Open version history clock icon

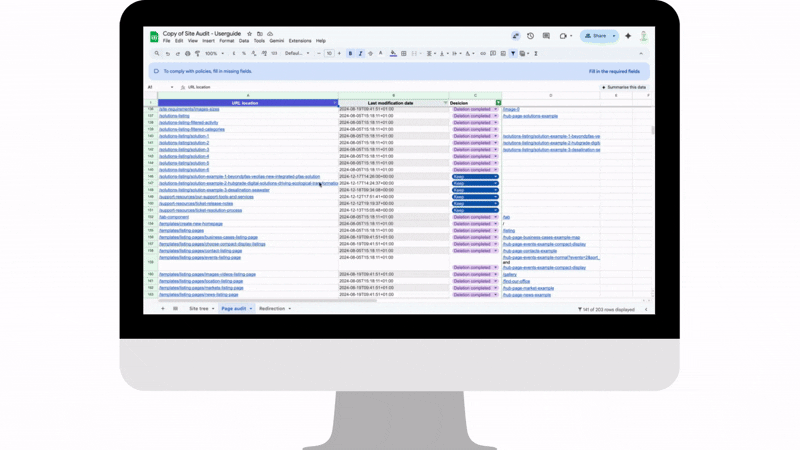tap(531, 36)
